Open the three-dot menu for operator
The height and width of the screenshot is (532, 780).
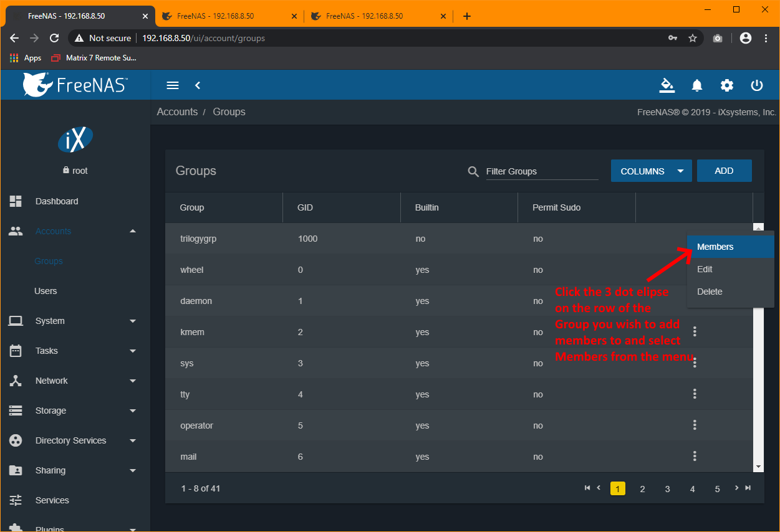point(695,425)
